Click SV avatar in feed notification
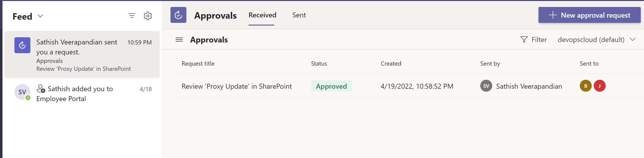The width and height of the screenshot is (644, 158). pos(22,92)
